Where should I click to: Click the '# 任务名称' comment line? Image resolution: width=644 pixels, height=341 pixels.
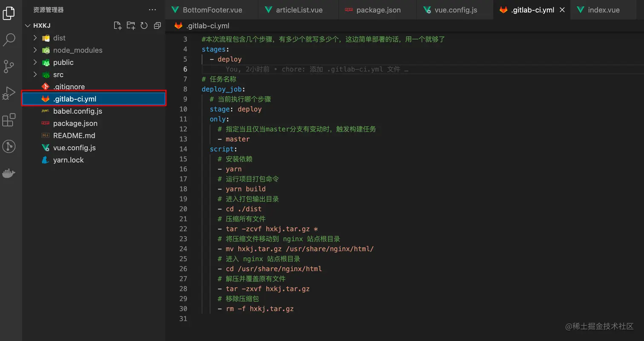pyautogui.click(x=219, y=79)
